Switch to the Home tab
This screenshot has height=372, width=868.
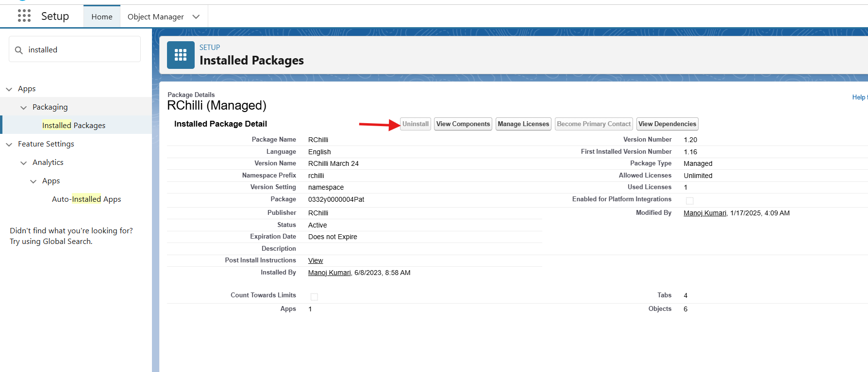point(102,16)
